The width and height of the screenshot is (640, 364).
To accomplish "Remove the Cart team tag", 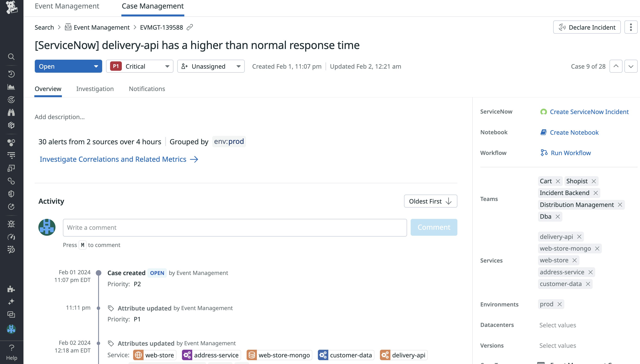I will (558, 181).
